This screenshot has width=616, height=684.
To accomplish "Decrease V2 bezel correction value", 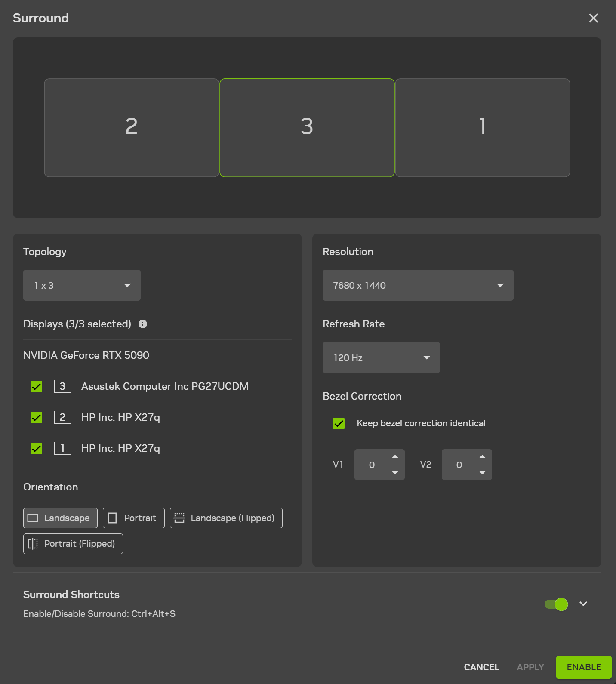I will point(482,473).
